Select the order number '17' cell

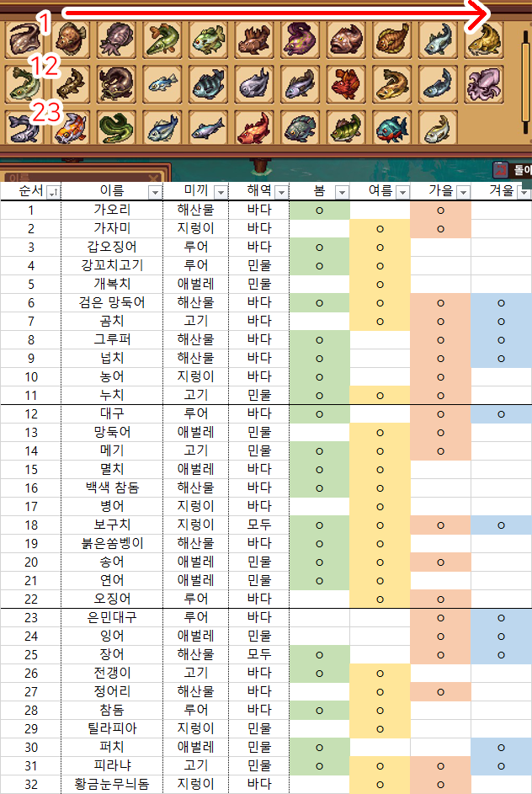(x=31, y=506)
